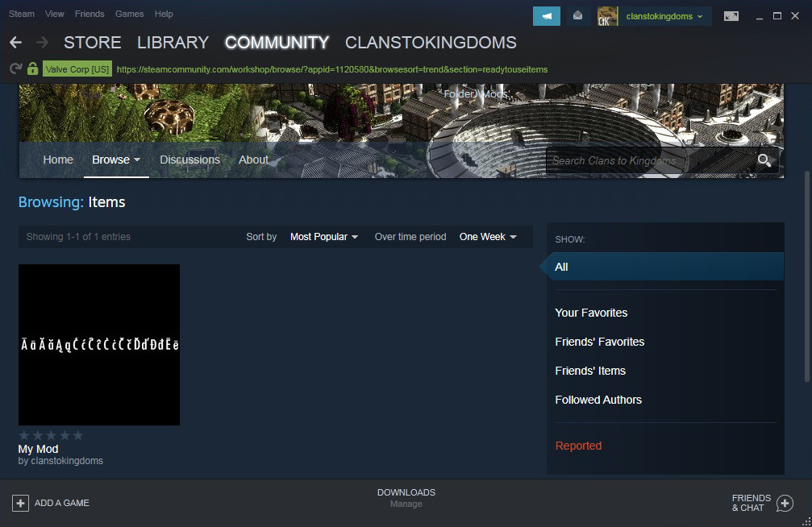Screen dimensions: 812x527
Task: Show Followed Authors items
Action: tap(598, 400)
